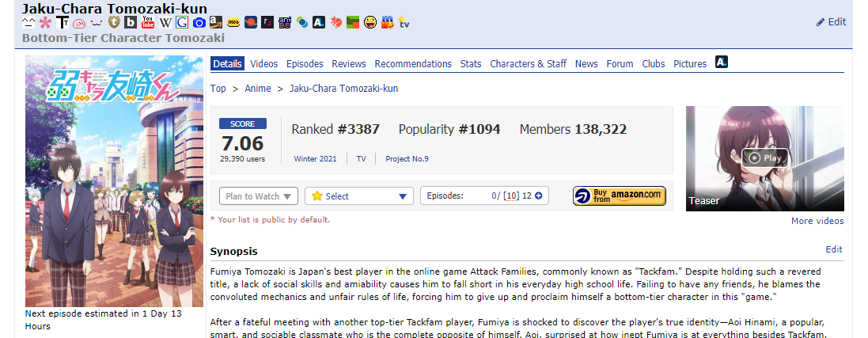Image resolution: width=868 pixels, height=338 pixels.
Task: Click the 'tv' icon
Action: point(404,23)
